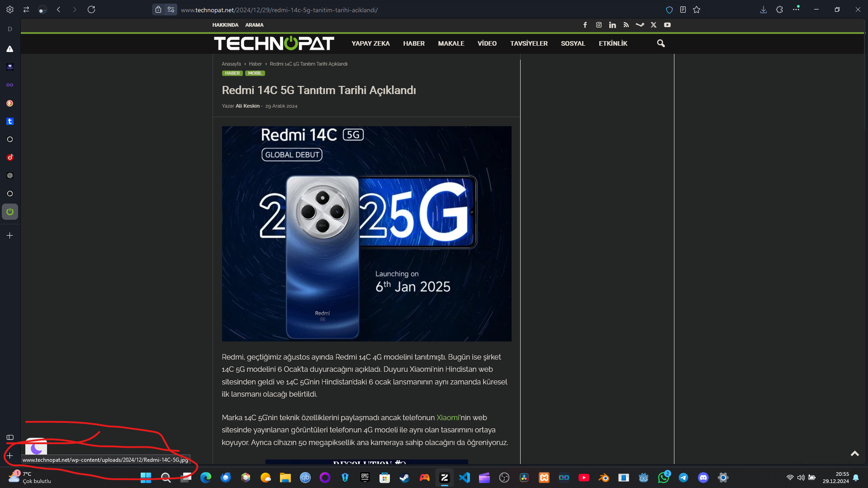Open Discord from the taskbar

[x=703, y=478]
